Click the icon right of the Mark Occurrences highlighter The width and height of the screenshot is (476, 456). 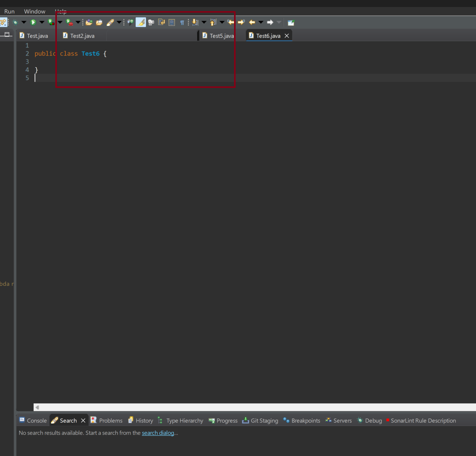click(151, 22)
